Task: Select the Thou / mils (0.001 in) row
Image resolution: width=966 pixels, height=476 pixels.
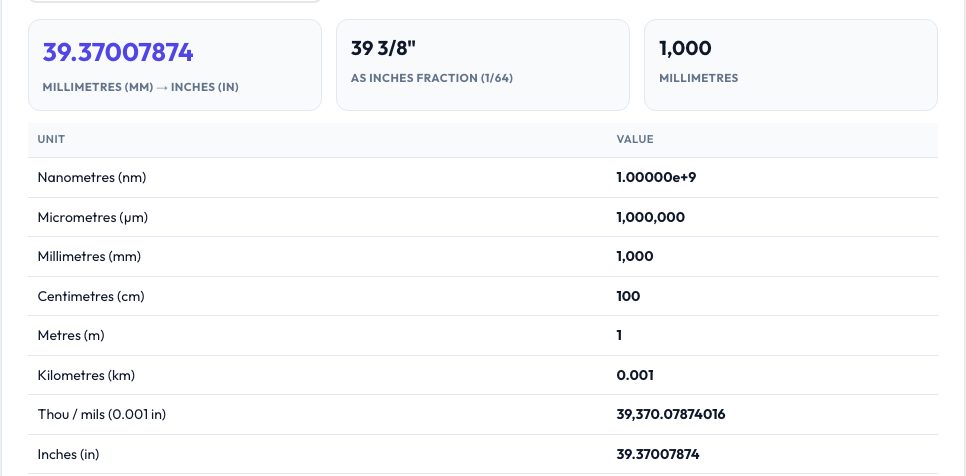Action: click(483, 414)
